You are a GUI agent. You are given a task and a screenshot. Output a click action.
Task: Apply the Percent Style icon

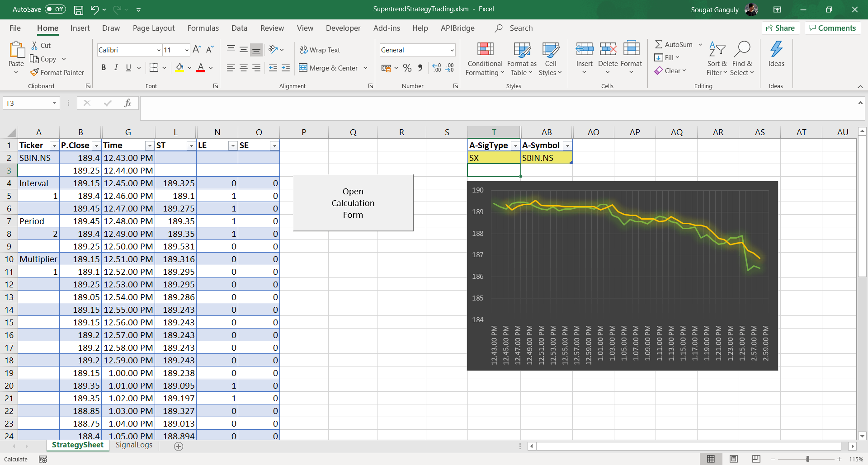coord(407,68)
